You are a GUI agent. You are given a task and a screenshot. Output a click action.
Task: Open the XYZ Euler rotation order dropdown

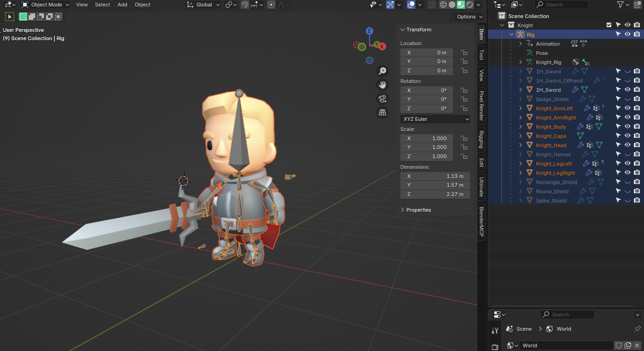point(435,119)
